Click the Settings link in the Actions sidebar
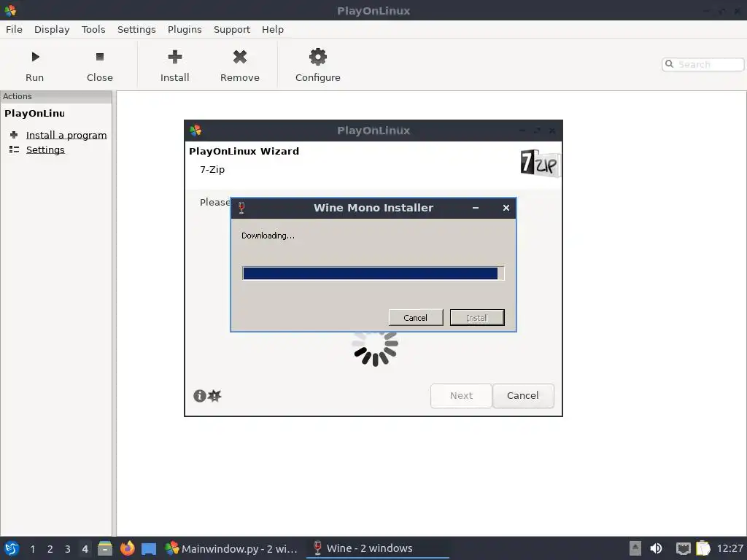This screenshot has width=747, height=560. coord(45,149)
